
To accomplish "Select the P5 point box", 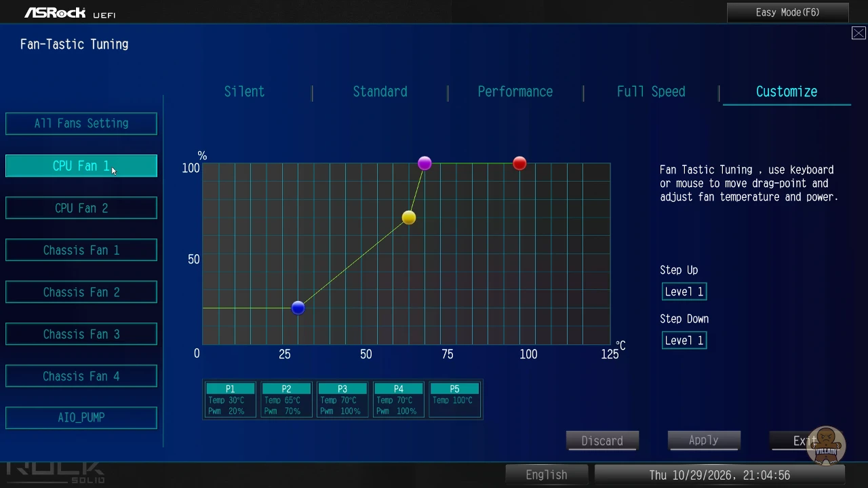I will [454, 399].
